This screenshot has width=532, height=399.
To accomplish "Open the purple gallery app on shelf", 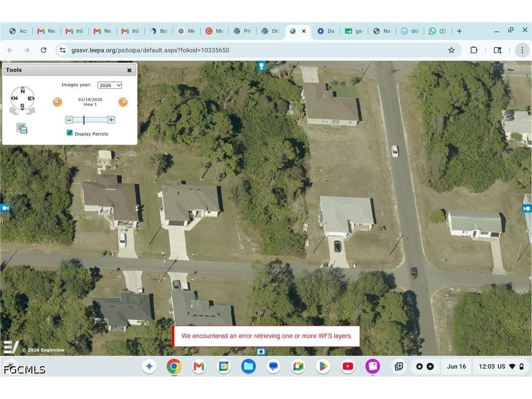I will [x=372, y=366].
